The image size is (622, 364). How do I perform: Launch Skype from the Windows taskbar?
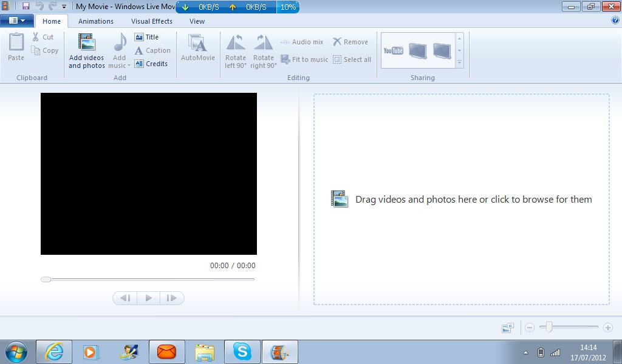242,352
